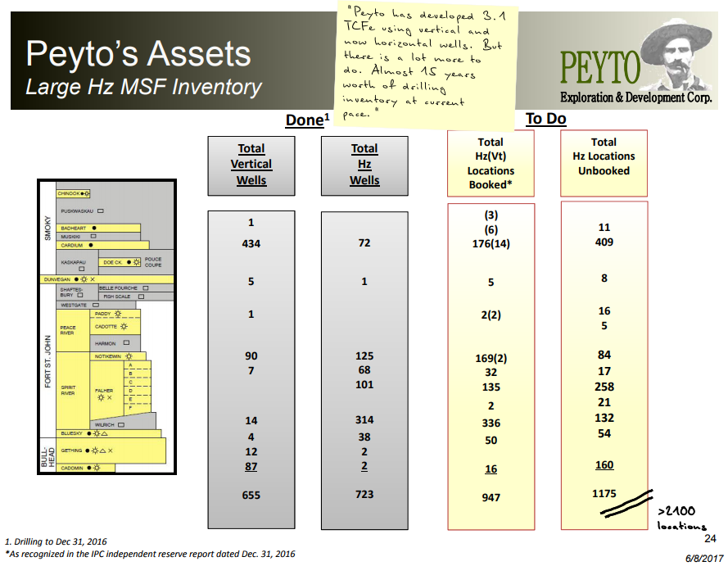Select the vertical wells value 90
This screenshot has height=566, width=728.
[251, 356]
